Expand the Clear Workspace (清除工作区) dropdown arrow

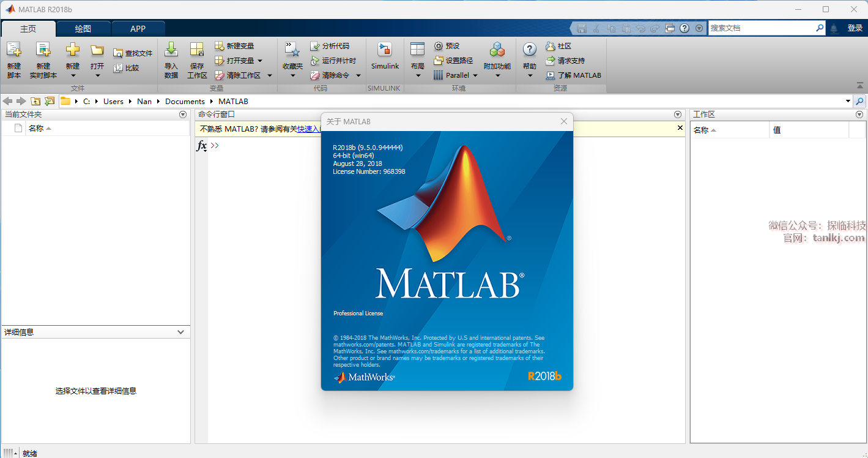point(270,75)
